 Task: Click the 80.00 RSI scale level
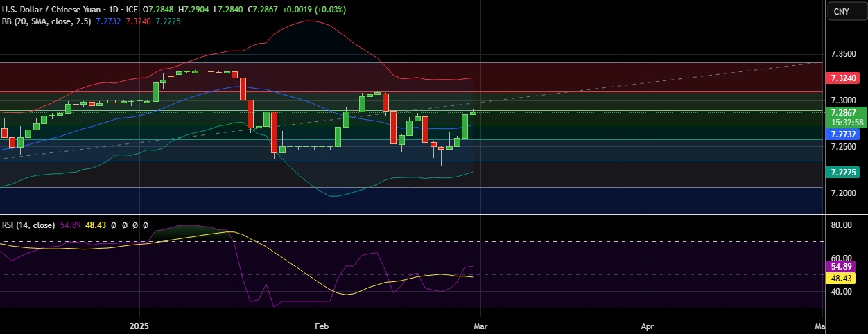coord(841,225)
